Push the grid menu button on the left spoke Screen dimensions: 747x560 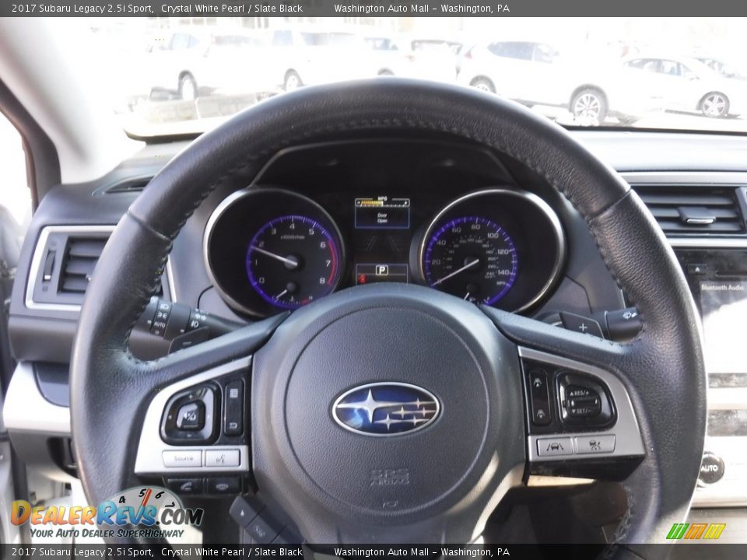point(233,395)
